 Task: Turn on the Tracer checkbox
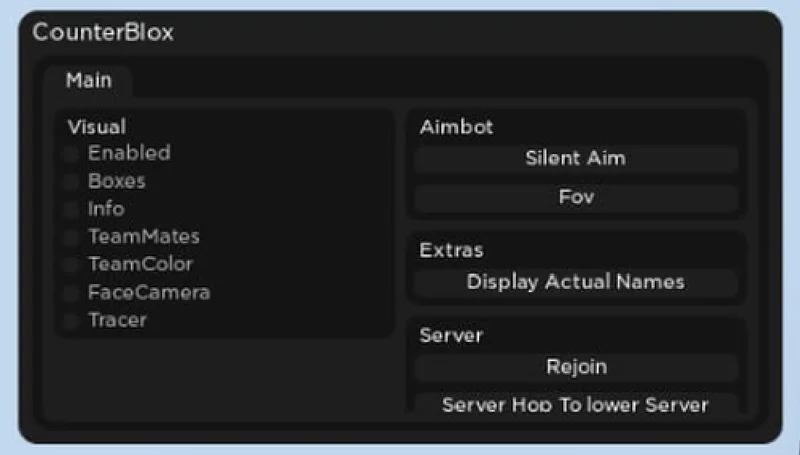(x=71, y=320)
